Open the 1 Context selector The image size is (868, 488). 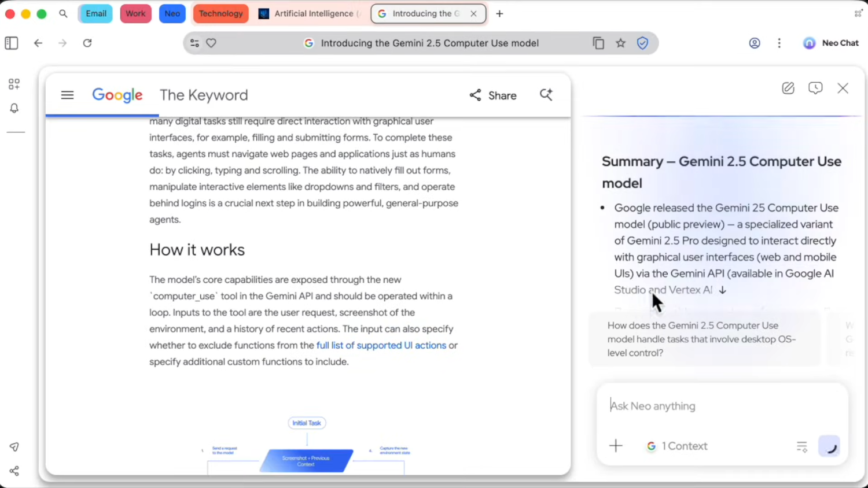pyautogui.click(x=677, y=446)
